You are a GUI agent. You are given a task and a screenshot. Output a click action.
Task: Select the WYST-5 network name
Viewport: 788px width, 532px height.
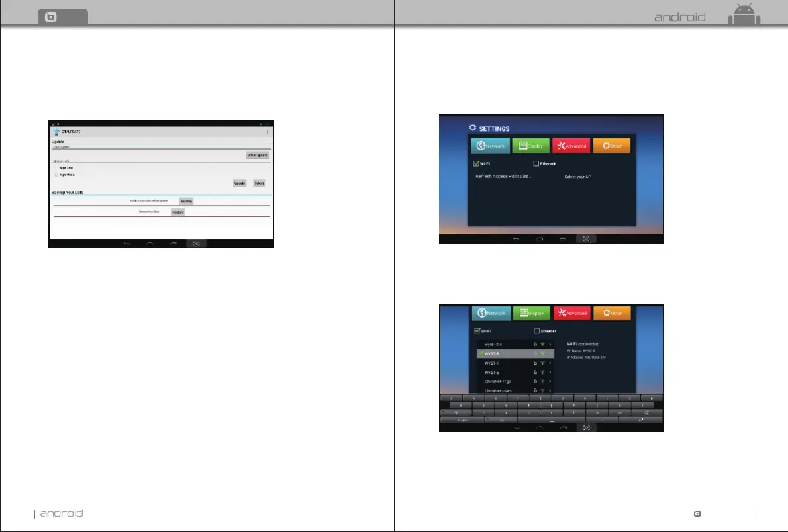tap(491, 373)
